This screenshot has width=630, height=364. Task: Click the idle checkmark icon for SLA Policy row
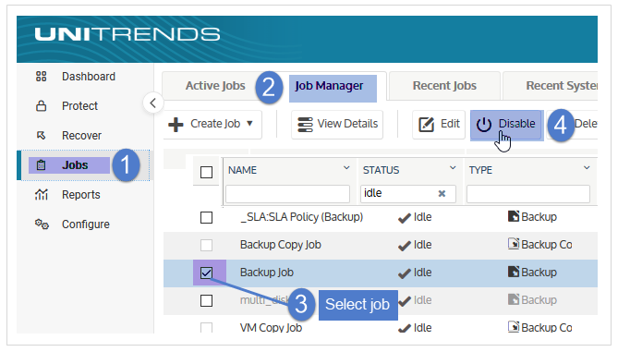[x=404, y=219]
